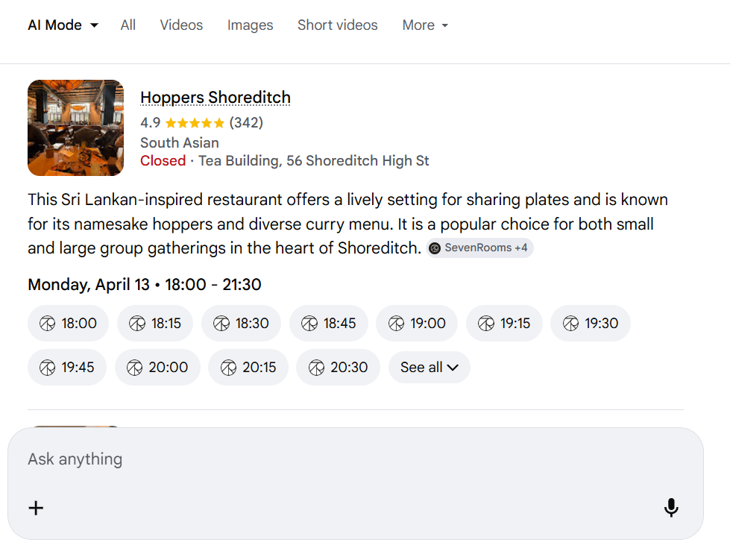Image resolution: width=730 pixels, height=560 pixels.
Task: Click the plus icon in the Ask anything box
Action: point(35,508)
